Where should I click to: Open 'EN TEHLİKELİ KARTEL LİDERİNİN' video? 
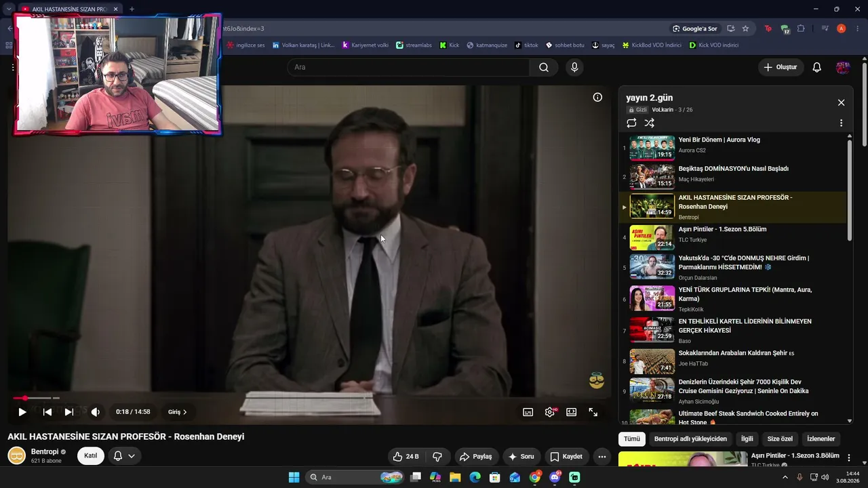click(x=734, y=331)
